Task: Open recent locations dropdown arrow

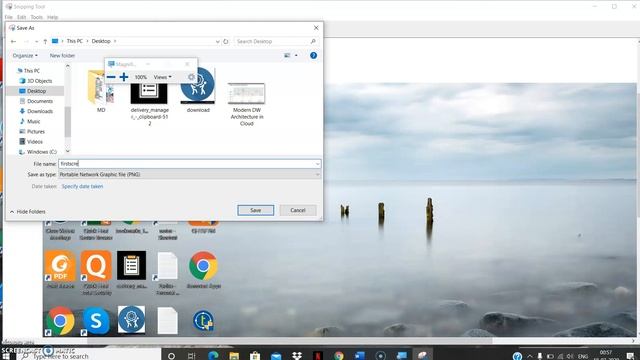Action: point(36,41)
